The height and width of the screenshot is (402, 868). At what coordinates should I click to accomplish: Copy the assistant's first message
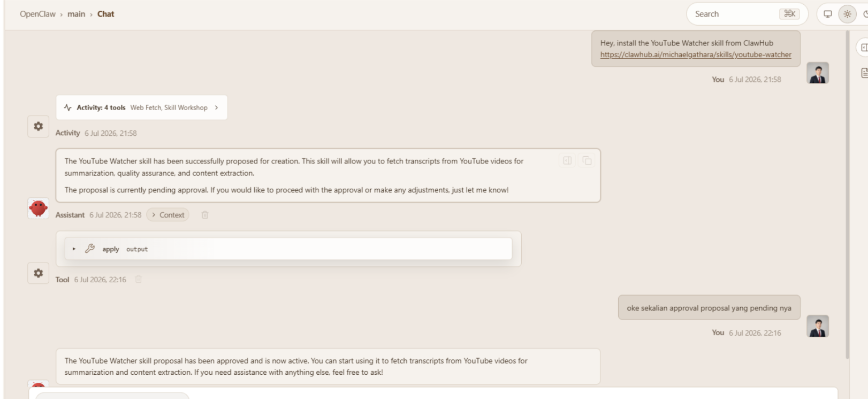pyautogui.click(x=587, y=160)
